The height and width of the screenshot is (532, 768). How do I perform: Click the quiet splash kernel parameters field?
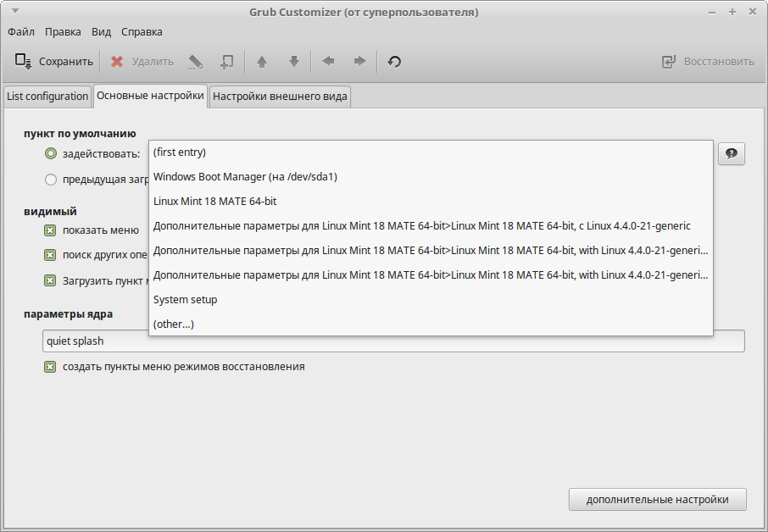pos(394,341)
